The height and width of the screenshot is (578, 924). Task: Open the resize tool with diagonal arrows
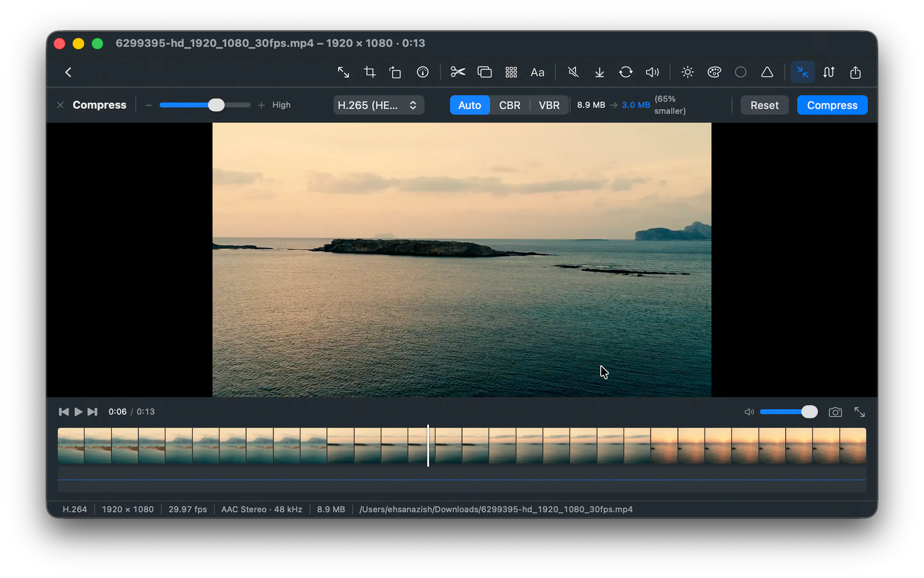tap(343, 72)
